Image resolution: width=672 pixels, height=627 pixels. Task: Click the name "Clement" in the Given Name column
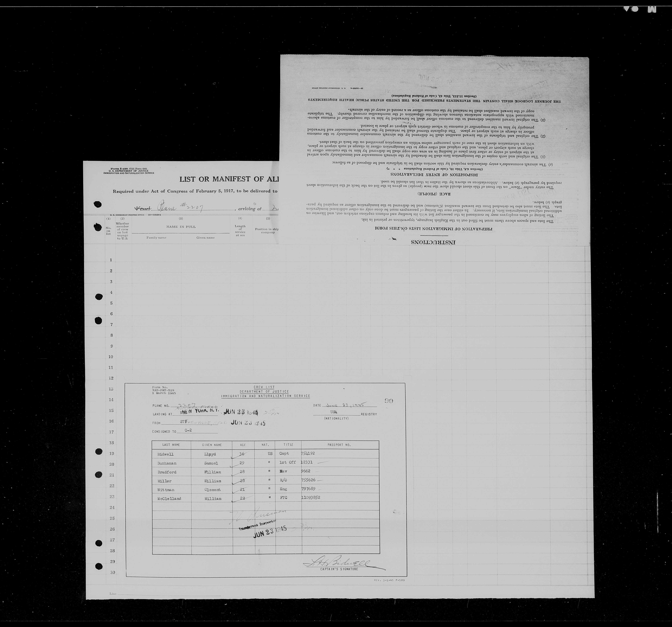(212, 489)
